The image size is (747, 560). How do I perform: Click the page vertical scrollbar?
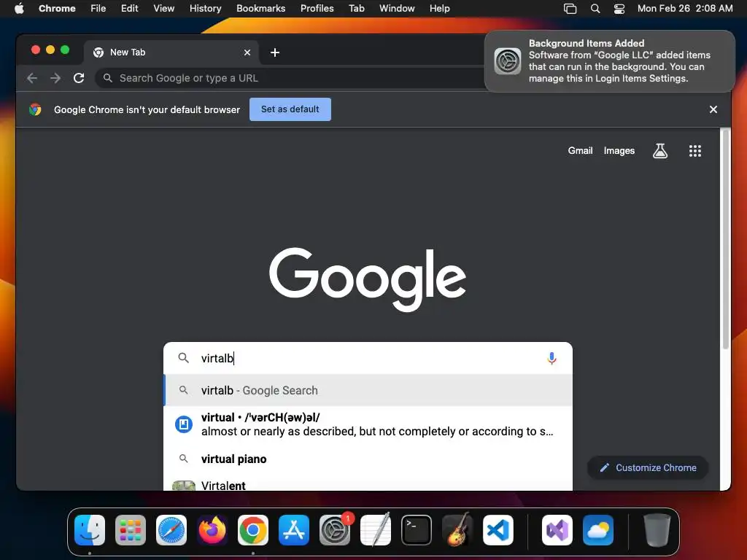click(726, 238)
